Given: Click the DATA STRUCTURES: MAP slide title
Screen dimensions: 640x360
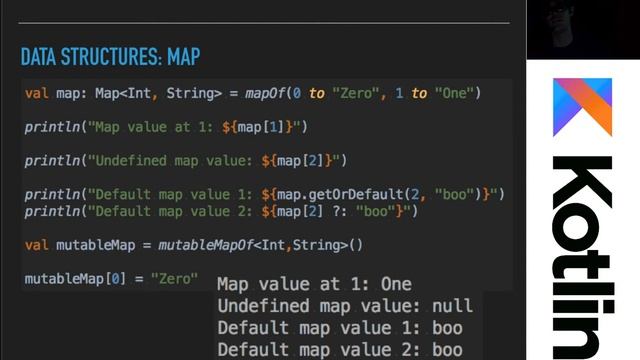Looking at the screenshot, I should pos(110,56).
